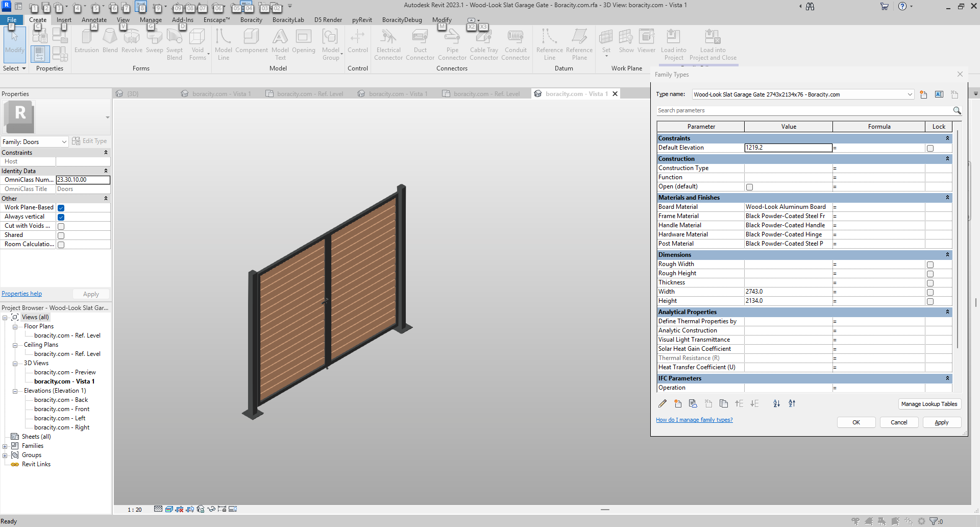Select the Extrusion tool

click(87, 41)
